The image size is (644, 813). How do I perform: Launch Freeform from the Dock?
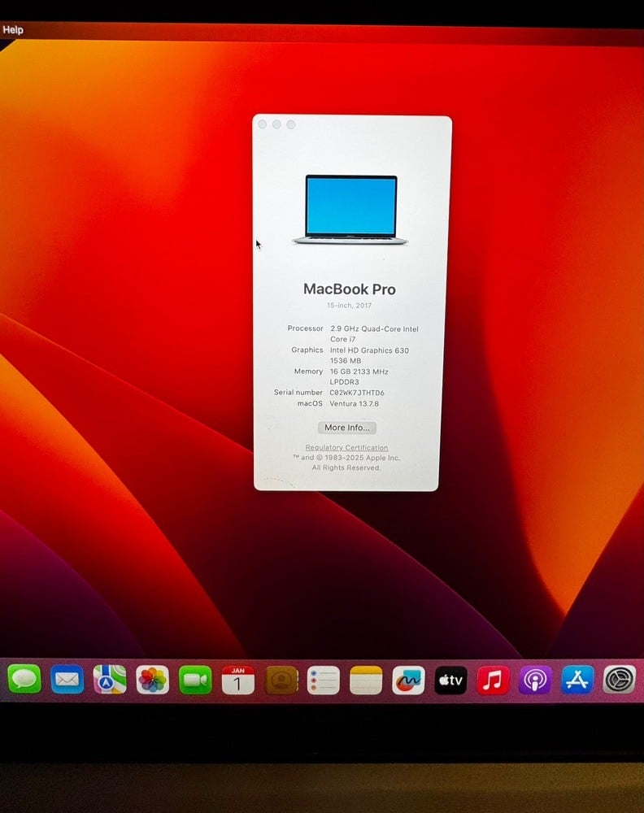point(408,680)
